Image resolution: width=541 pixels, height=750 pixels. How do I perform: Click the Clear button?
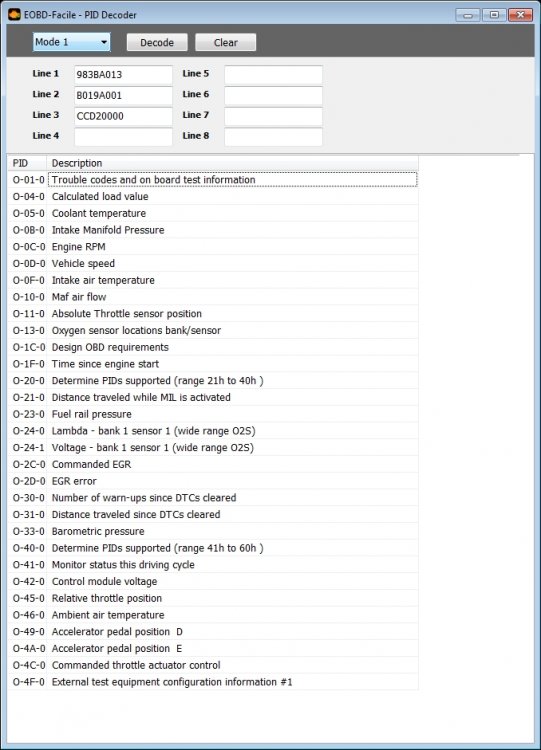pyautogui.click(x=225, y=43)
